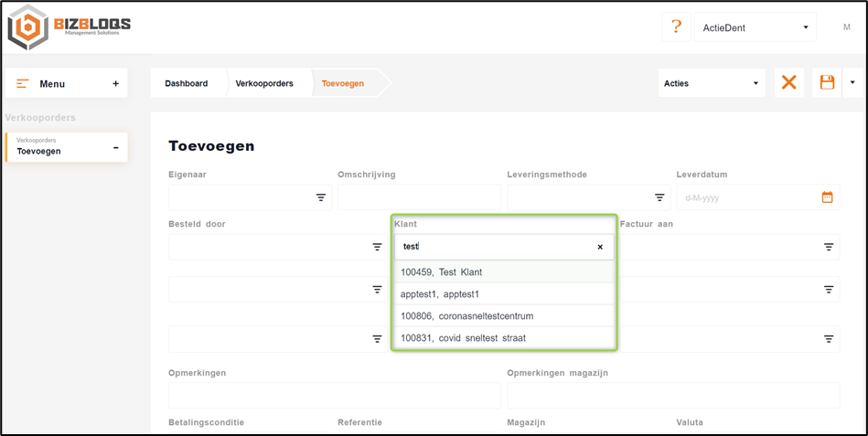Click the Eigenaar field filter icon
This screenshot has height=436, width=868.
(321, 197)
